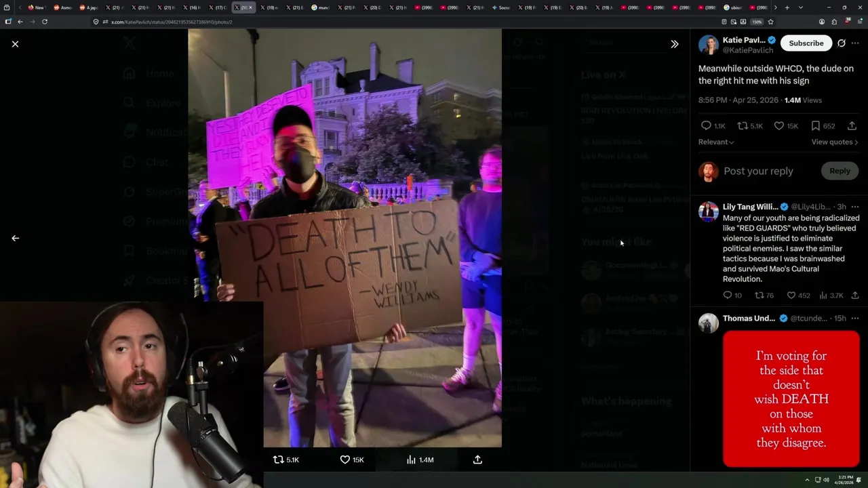Open view analytics showing 1.4M below image
Image resolution: width=868 pixels, height=488 pixels.
coord(420,460)
